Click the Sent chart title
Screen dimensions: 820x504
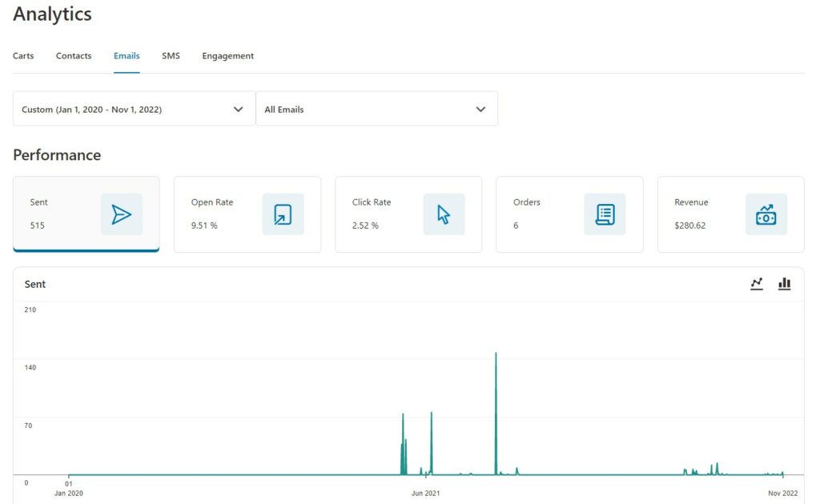click(35, 284)
